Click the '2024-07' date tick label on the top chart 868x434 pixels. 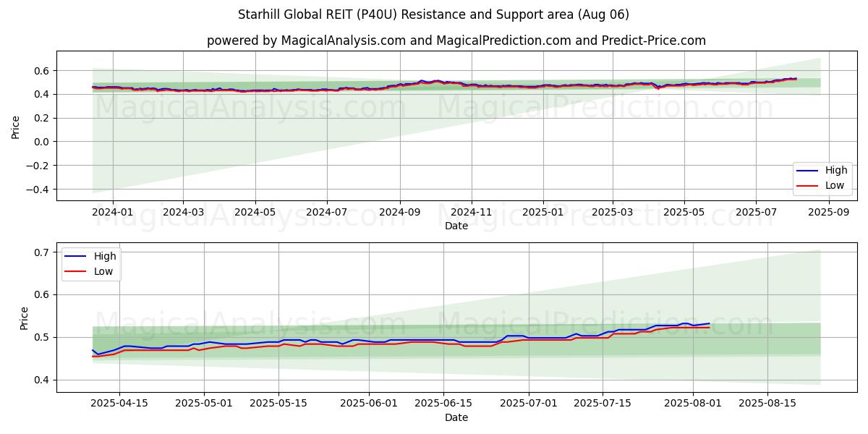(326, 213)
